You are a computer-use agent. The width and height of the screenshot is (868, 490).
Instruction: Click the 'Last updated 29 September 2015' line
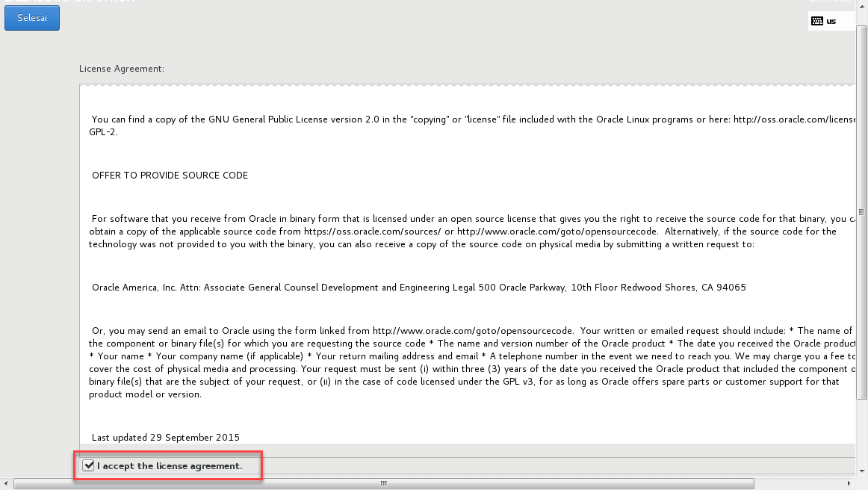point(164,437)
